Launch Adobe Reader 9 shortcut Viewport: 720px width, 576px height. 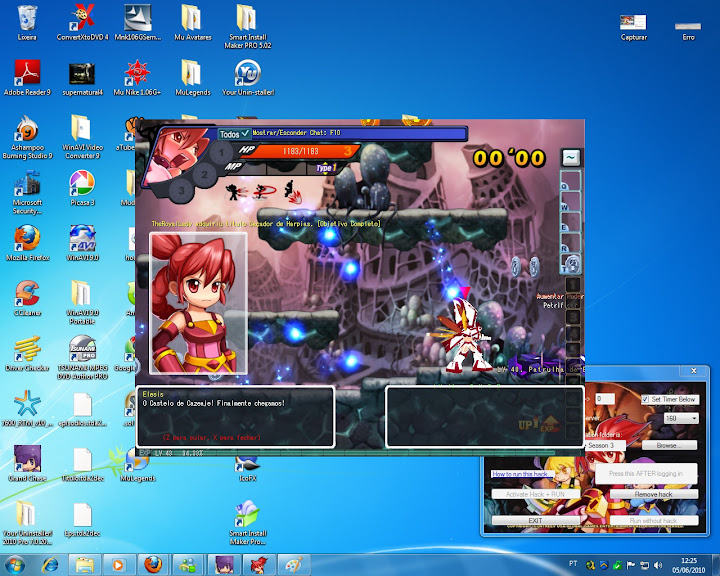click(27, 78)
